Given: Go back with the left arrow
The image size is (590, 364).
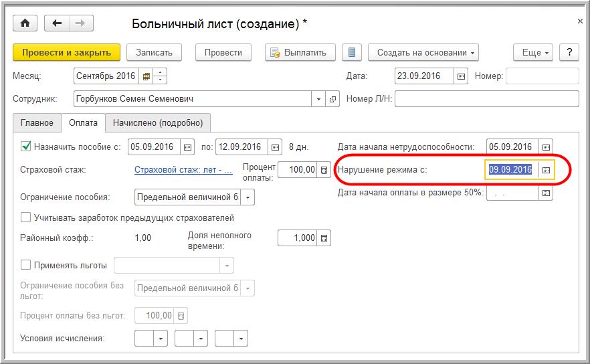Looking at the screenshot, I should 57,23.
